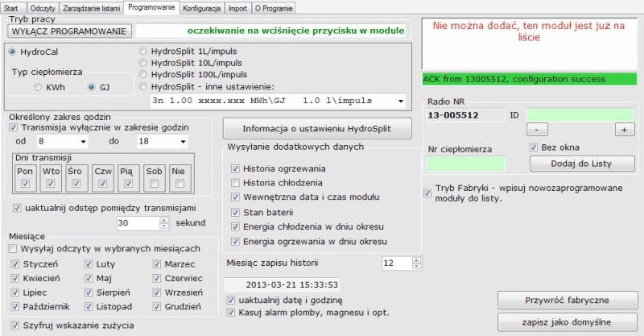
Task: Uncheck the Bez okna checkbox
Action: pos(535,147)
